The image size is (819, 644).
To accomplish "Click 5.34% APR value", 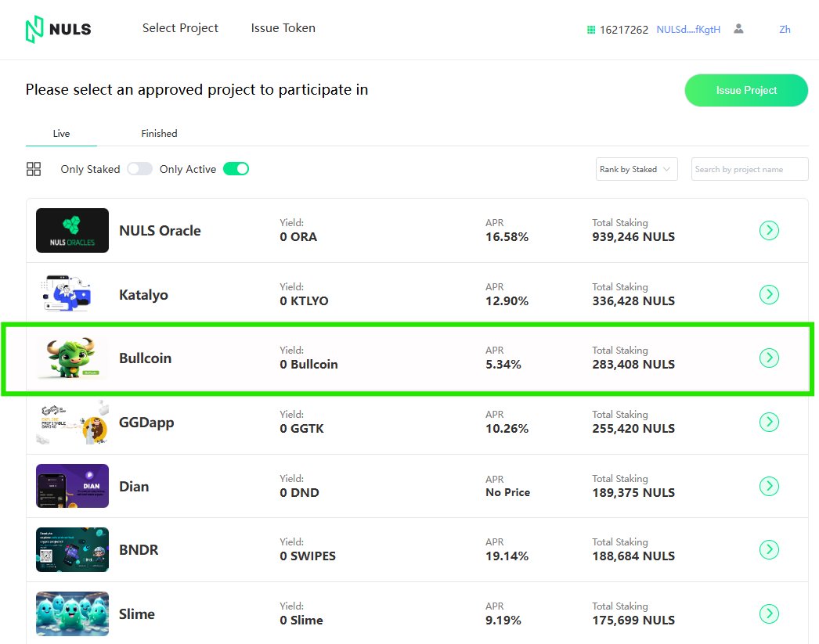I will (x=503, y=365).
